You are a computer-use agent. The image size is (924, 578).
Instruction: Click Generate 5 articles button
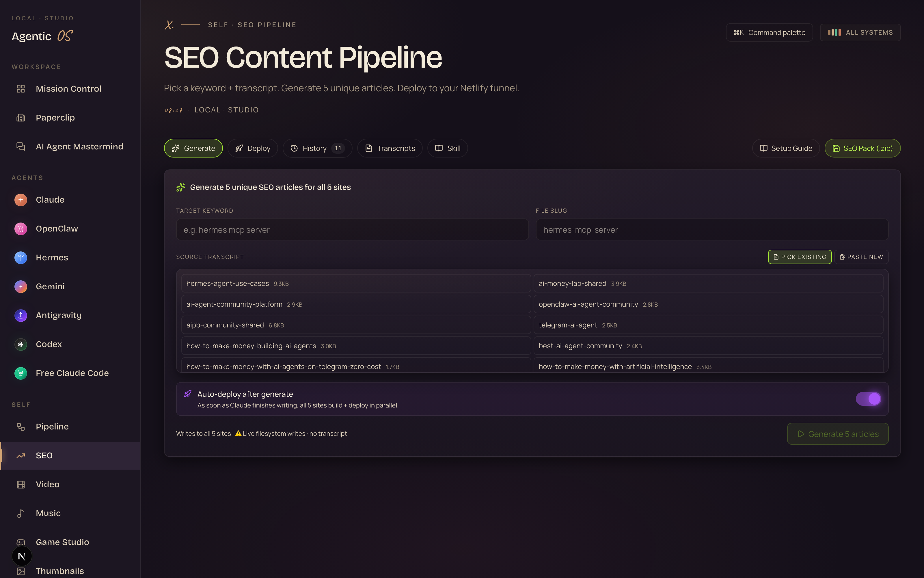coord(838,434)
